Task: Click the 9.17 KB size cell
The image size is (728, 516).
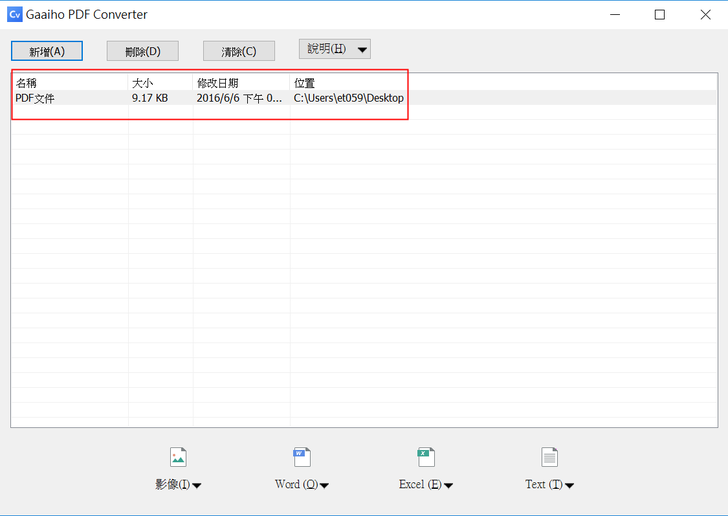Action: pyautogui.click(x=150, y=98)
